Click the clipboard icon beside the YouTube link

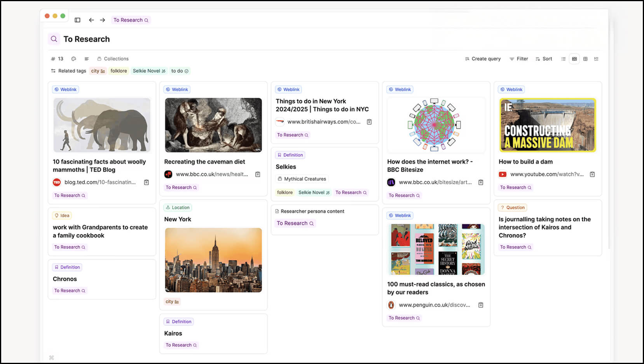pos(592,174)
